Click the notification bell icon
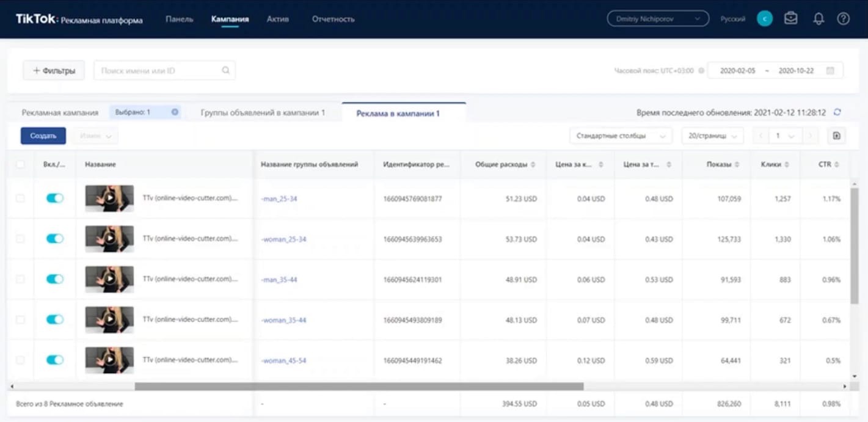The image size is (868, 422). (819, 19)
